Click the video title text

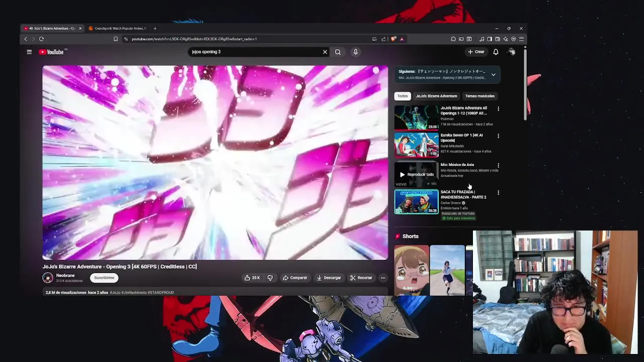[120, 266]
